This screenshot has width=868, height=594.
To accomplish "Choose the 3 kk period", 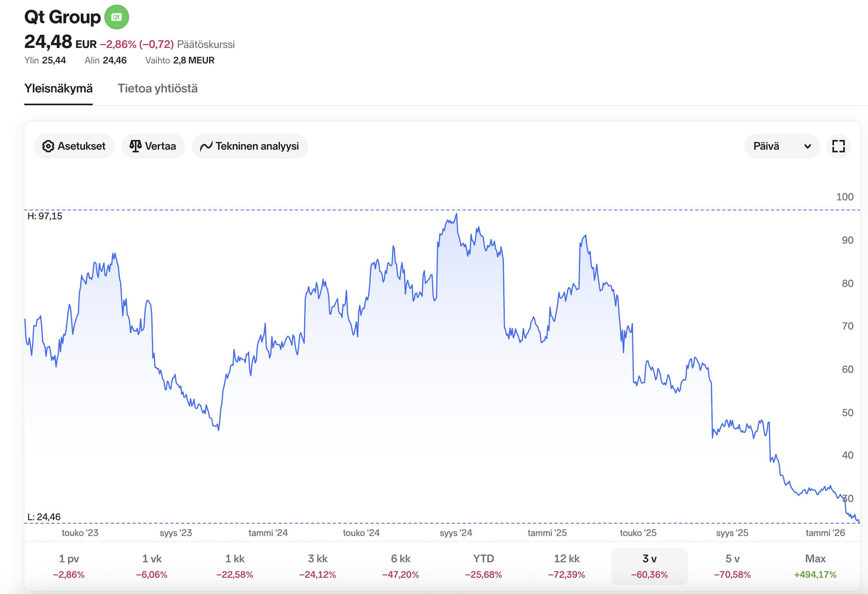I will (x=317, y=566).
